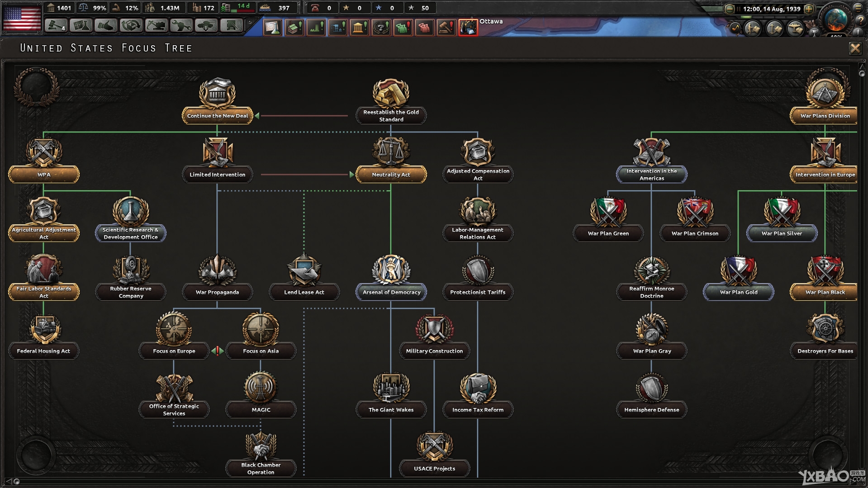The height and width of the screenshot is (488, 868).
Task: Open the world tension globe
Action: pyautogui.click(x=835, y=19)
